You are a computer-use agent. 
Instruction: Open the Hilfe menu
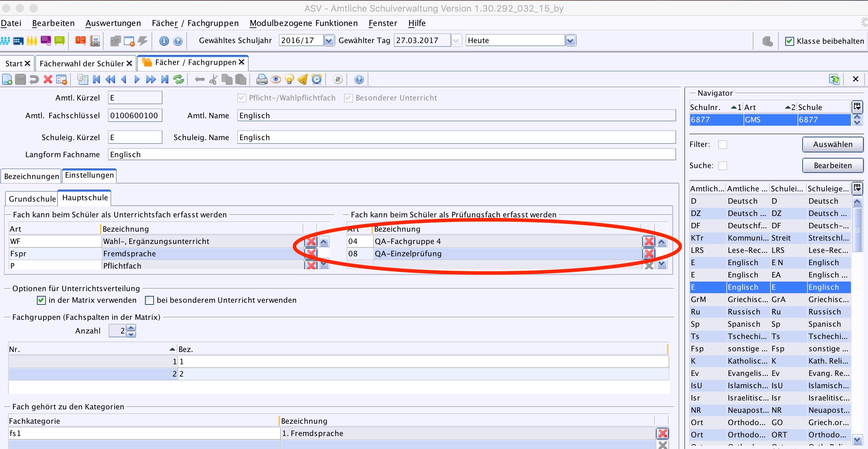tap(417, 23)
